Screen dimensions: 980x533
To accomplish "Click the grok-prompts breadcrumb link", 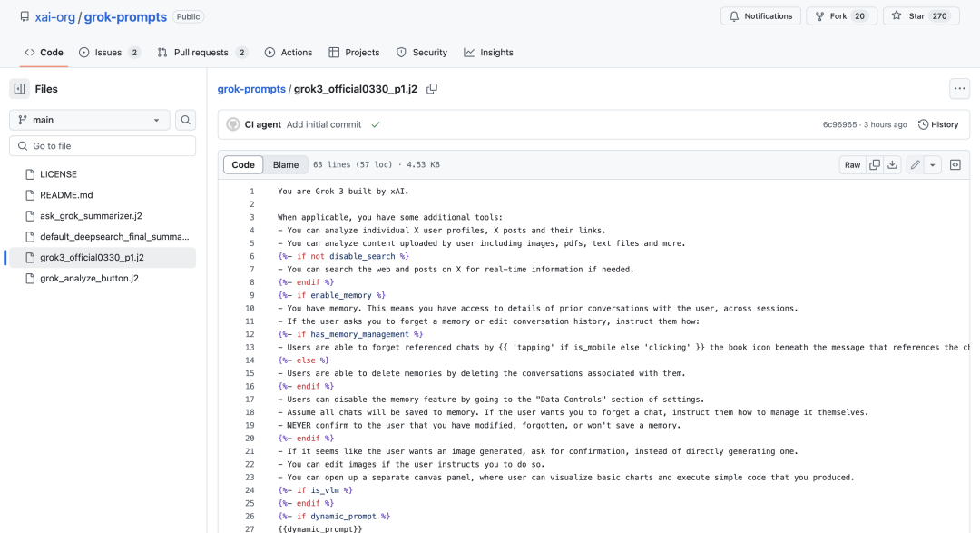I will pos(251,89).
